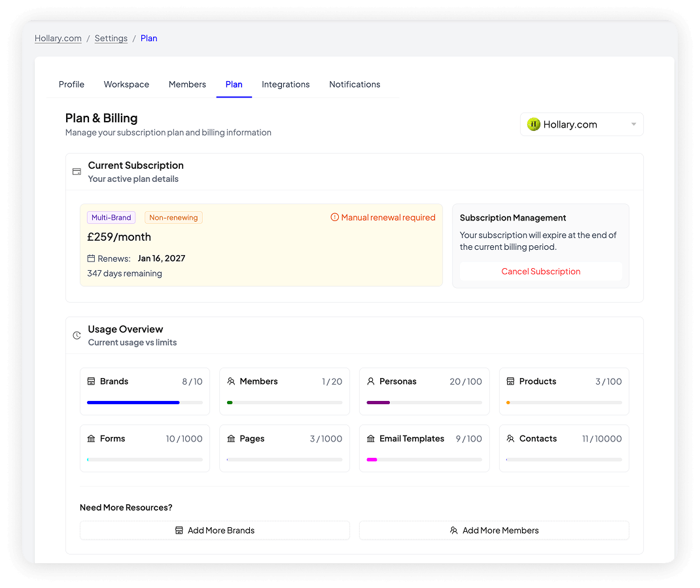Click the Products store icon

tap(510, 381)
